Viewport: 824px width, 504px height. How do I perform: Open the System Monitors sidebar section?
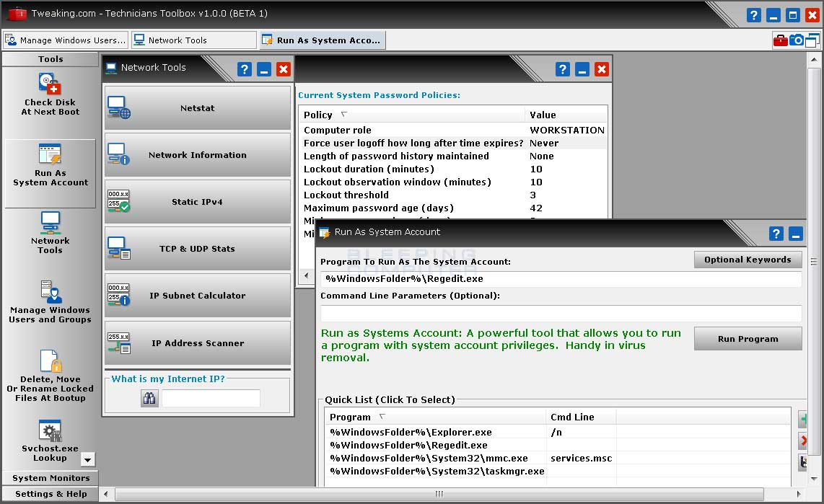(51, 478)
